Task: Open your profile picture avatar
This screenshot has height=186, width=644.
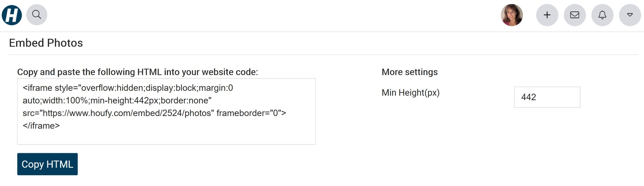Action: click(512, 15)
